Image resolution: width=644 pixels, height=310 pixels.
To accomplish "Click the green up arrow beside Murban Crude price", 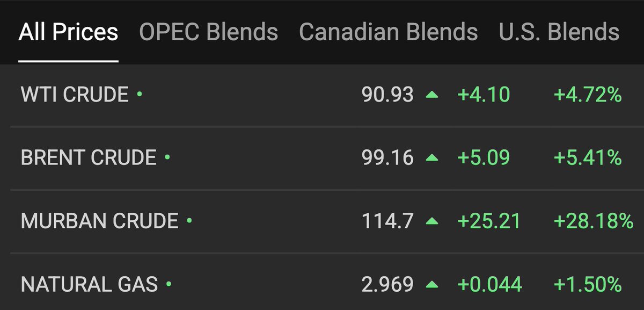I will pyautogui.click(x=432, y=221).
